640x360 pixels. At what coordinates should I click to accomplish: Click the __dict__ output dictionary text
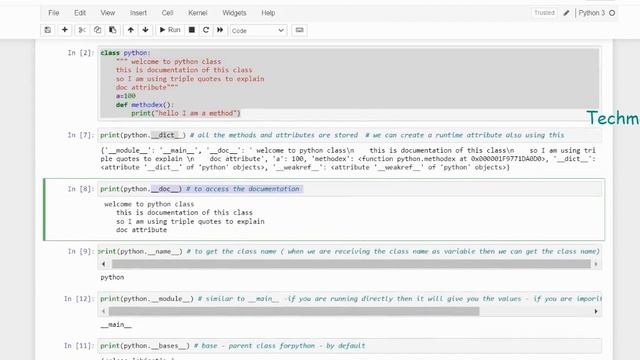(x=348, y=159)
